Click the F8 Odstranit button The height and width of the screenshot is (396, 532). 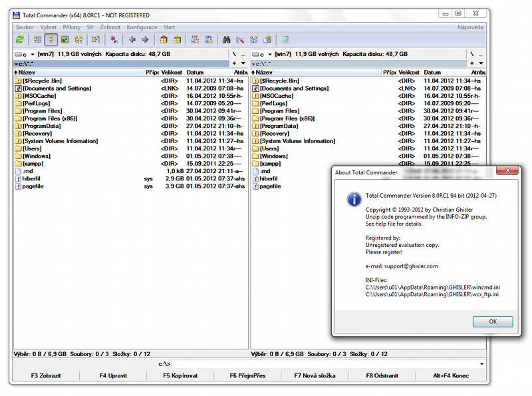point(382,375)
